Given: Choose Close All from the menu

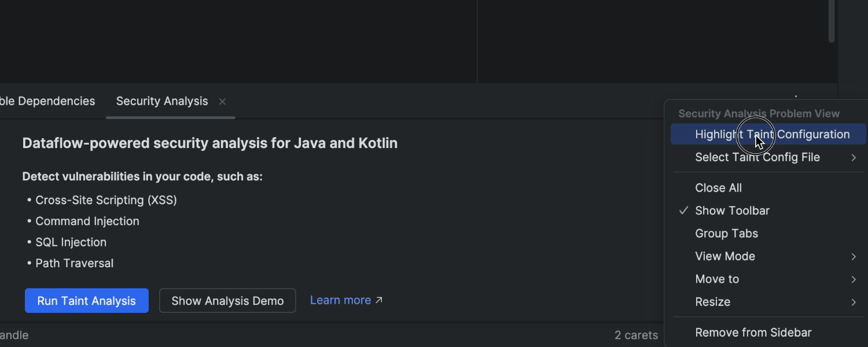Looking at the screenshot, I should click(x=718, y=188).
